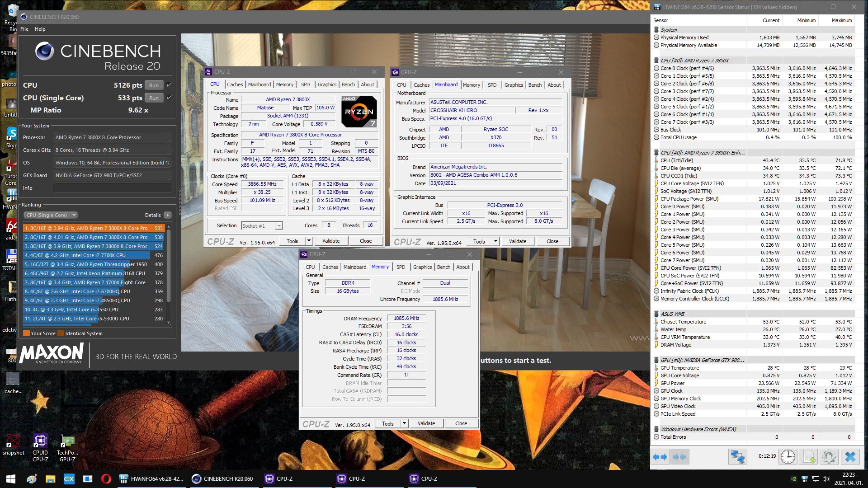Click Cinebench Info input field
Viewport: 868px width, 488px height.
point(112,188)
